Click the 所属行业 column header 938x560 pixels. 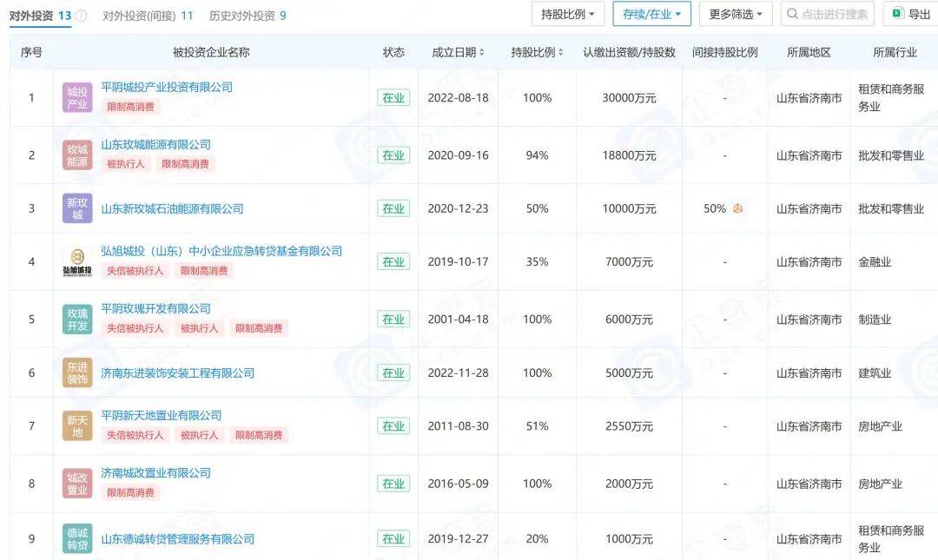click(895, 53)
